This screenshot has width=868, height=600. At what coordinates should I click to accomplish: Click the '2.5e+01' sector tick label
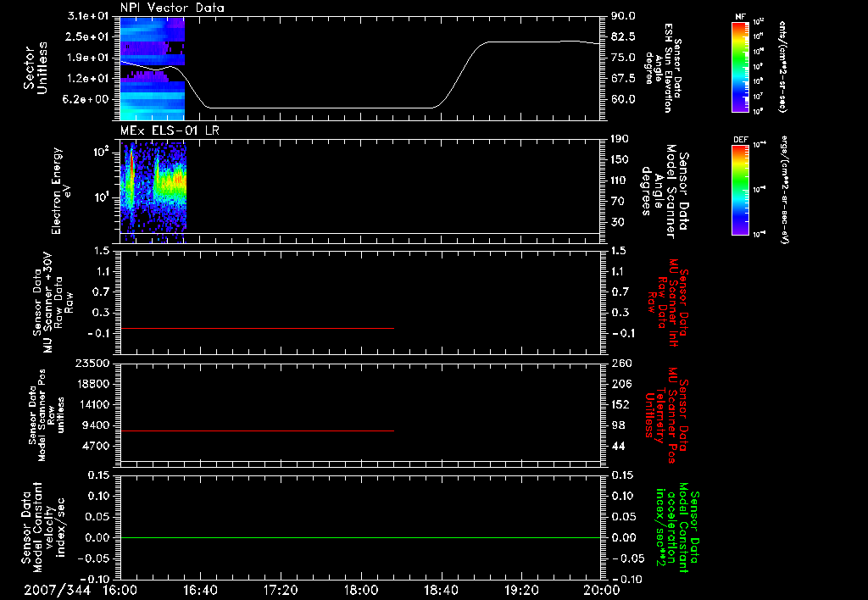[x=88, y=36]
